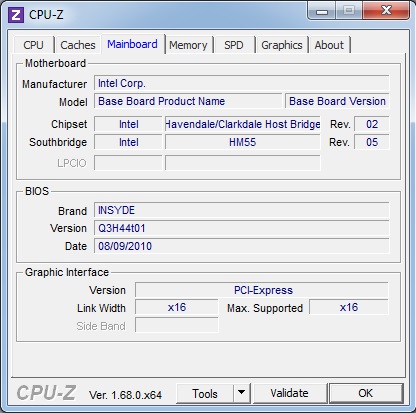The image size is (416, 413).
Task: Select the Base Board Product Name field
Action: [x=188, y=101]
